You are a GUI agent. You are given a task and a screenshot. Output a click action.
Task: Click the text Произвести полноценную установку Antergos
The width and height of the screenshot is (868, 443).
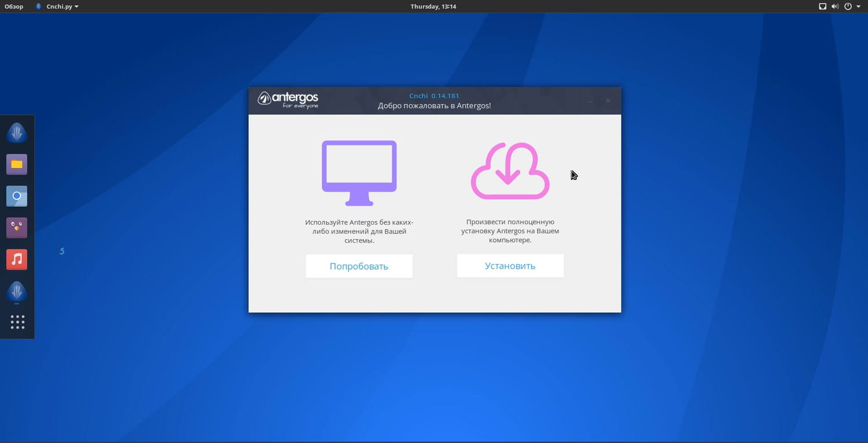510,230
